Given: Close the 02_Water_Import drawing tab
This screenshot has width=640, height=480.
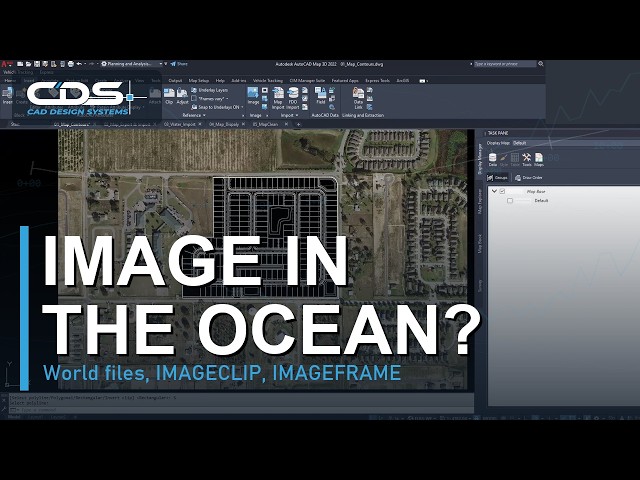Looking at the screenshot, I should 200,124.
